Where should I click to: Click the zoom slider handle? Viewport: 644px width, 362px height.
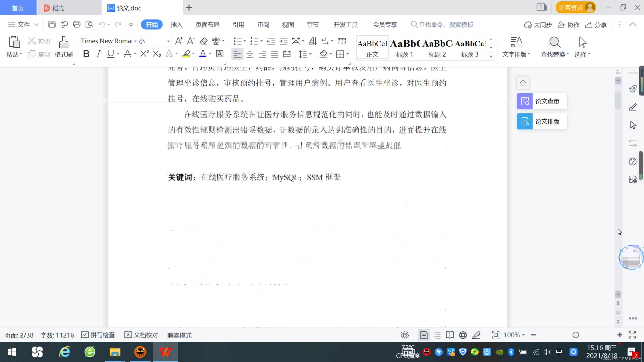pyautogui.click(x=576, y=335)
